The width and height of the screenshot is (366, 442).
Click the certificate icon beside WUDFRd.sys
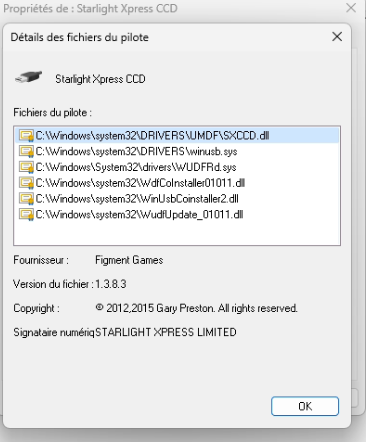[x=26, y=167]
